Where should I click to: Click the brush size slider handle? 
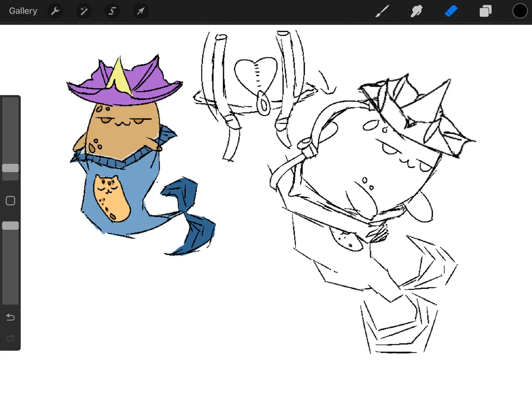[x=10, y=168]
